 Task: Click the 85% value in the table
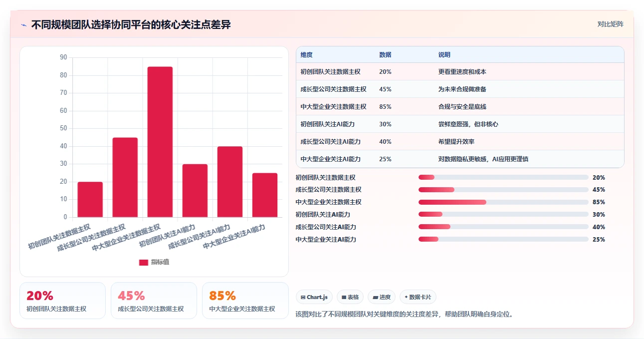[385, 107]
